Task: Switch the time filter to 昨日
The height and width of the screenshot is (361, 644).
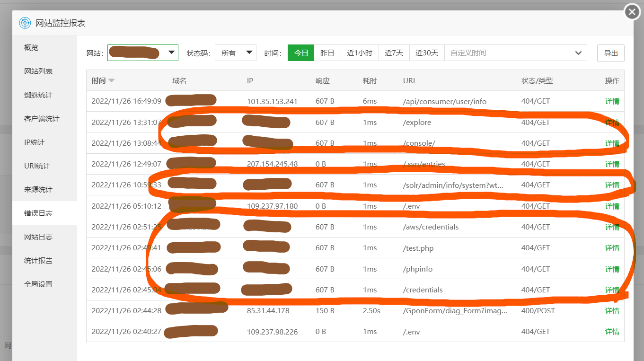Action: [327, 53]
